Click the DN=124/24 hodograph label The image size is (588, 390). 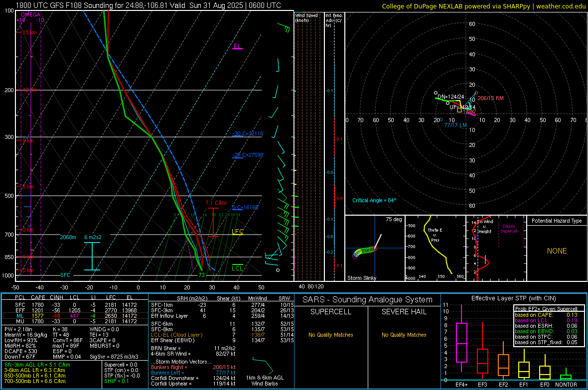pyautogui.click(x=451, y=97)
